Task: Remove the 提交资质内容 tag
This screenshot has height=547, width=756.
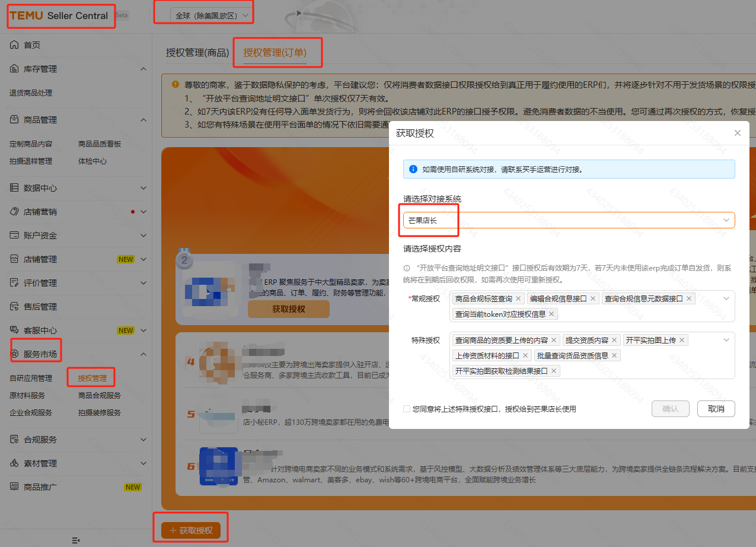Action: [614, 340]
